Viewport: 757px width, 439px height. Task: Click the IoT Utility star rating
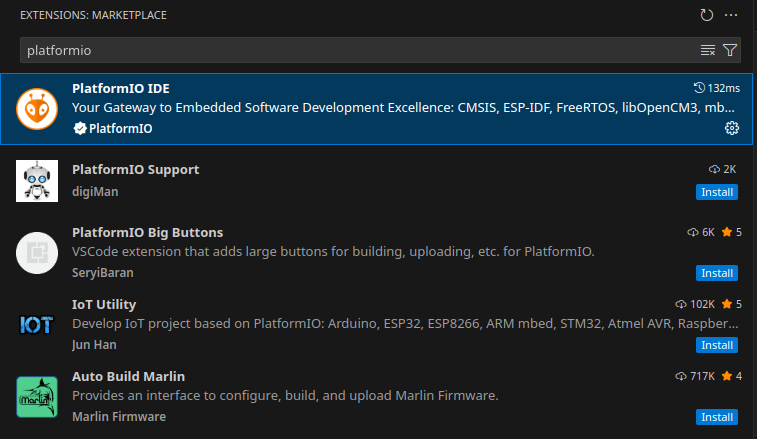pyautogui.click(x=731, y=304)
